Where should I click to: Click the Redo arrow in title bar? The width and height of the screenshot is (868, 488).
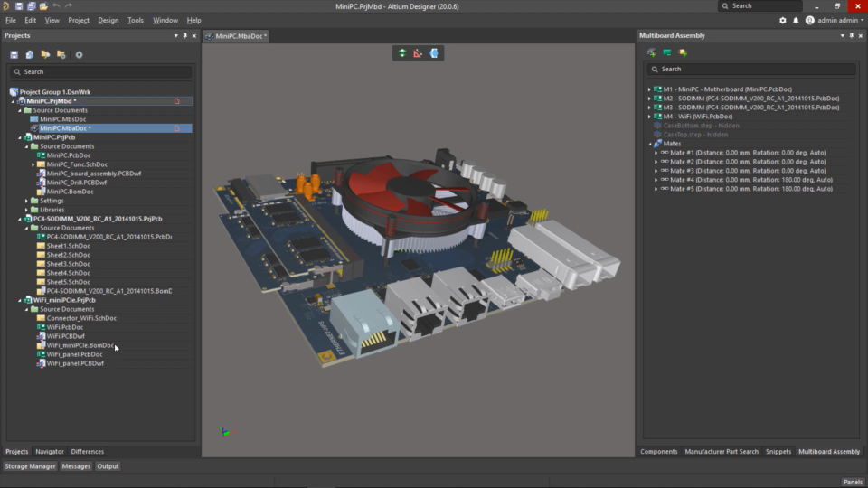tap(69, 6)
